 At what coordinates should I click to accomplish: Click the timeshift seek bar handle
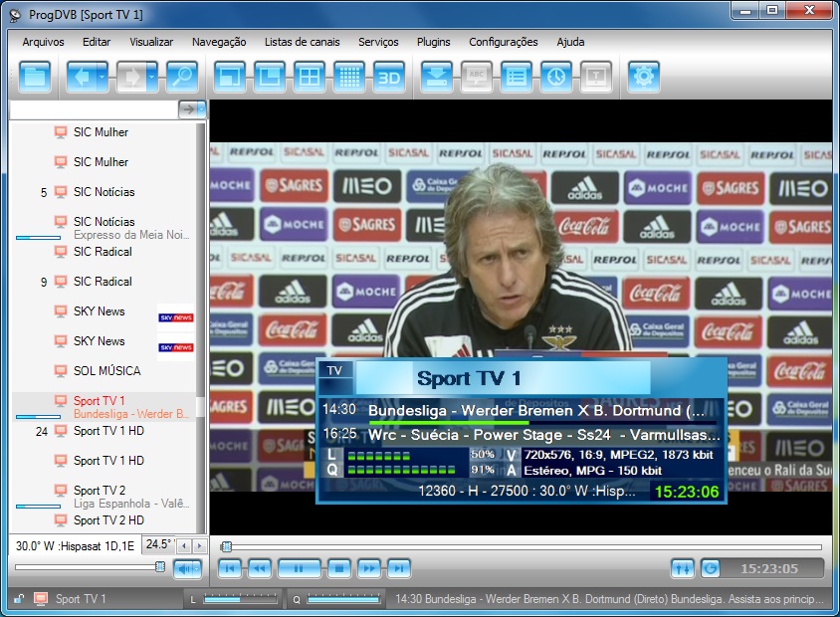(226, 546)
